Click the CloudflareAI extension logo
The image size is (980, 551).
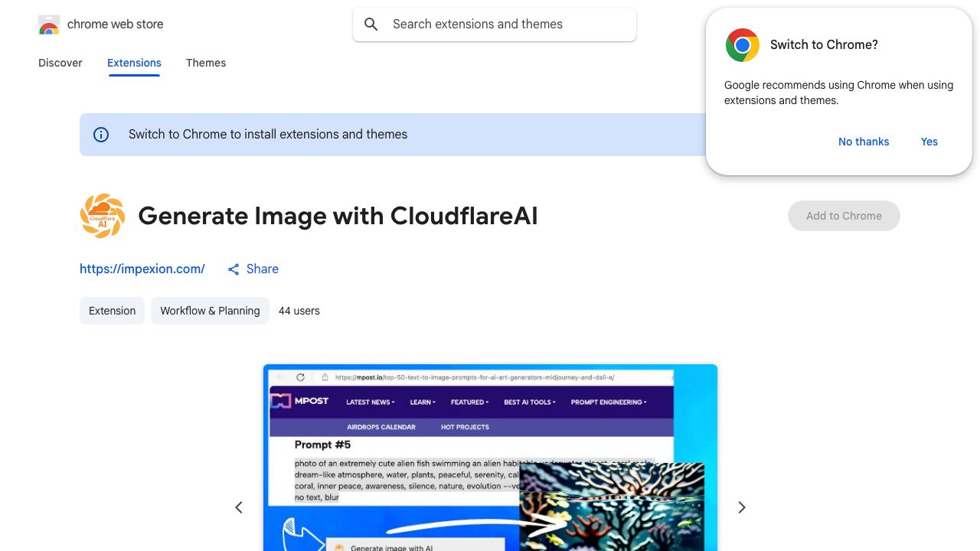103,216
